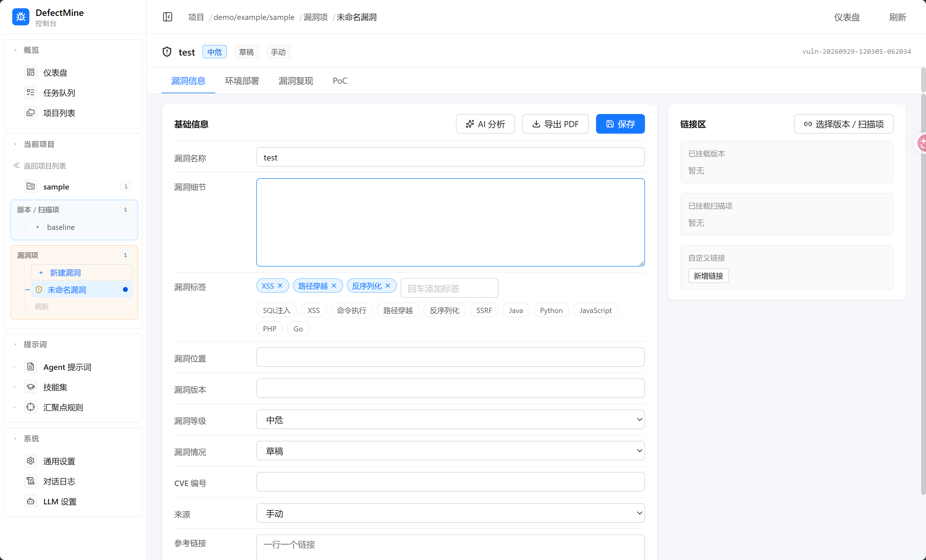The height and width of the screenshot is (560, 926).
Task: Click the 技能集 graduation cap icon
Action: [x=31, y=387]
